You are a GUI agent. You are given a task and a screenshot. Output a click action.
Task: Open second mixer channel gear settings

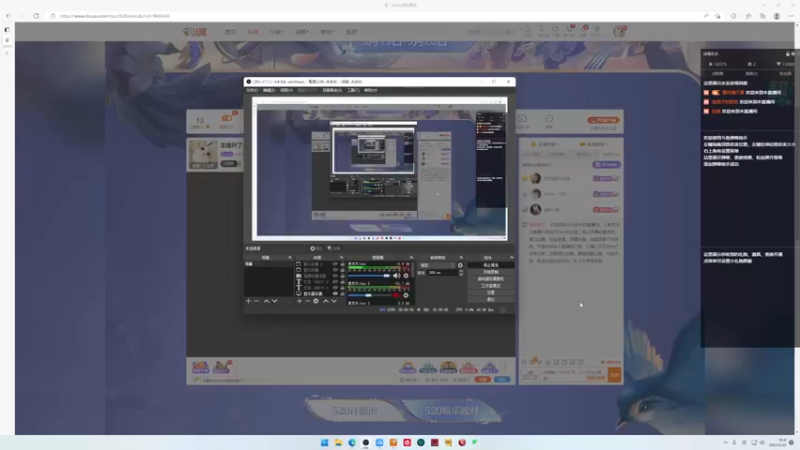click(x=406, y=295)
